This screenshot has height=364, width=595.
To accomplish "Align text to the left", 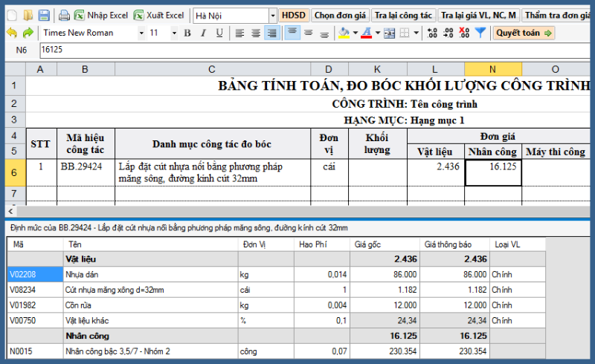I will tap(239, 33).
